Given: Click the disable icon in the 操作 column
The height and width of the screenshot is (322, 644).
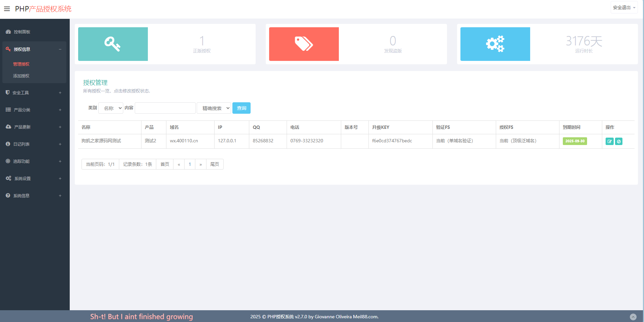Looking at the screenshot, I should coord(619,141).
